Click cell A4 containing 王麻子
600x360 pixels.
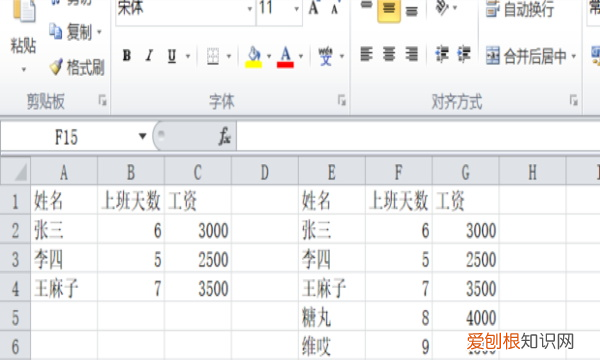pyautogui.click(x=64, y=287)
